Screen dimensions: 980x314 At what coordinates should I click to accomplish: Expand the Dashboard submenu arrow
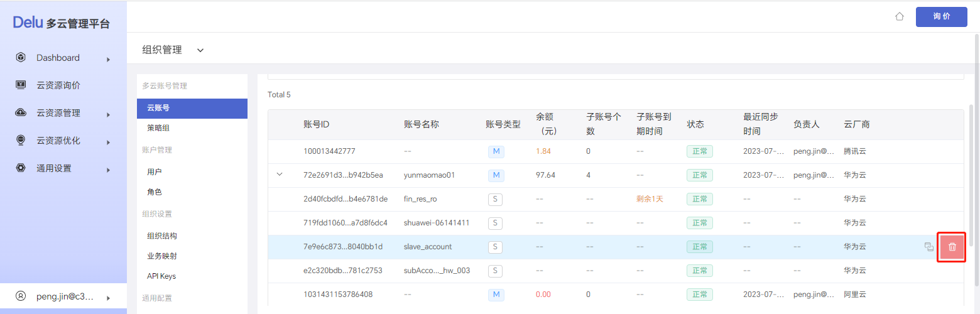pos(108,59)
